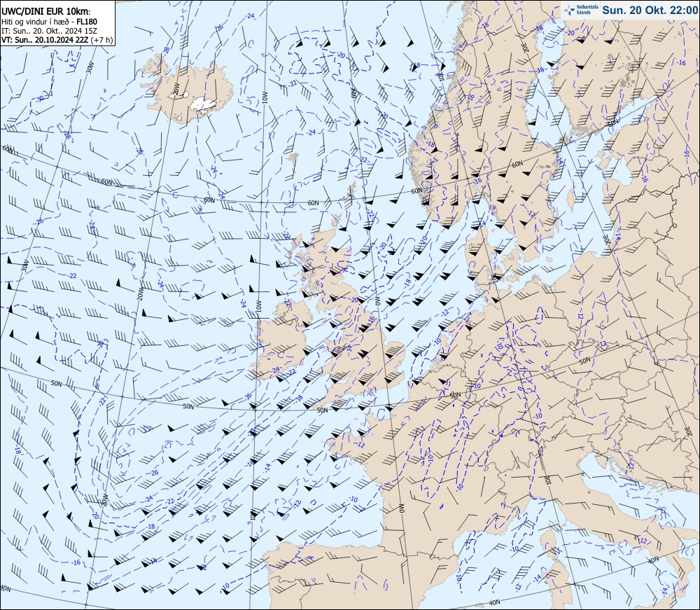
Task: Click the island of Sardinia
Action: pyautogui.click(x=558, y=585)
